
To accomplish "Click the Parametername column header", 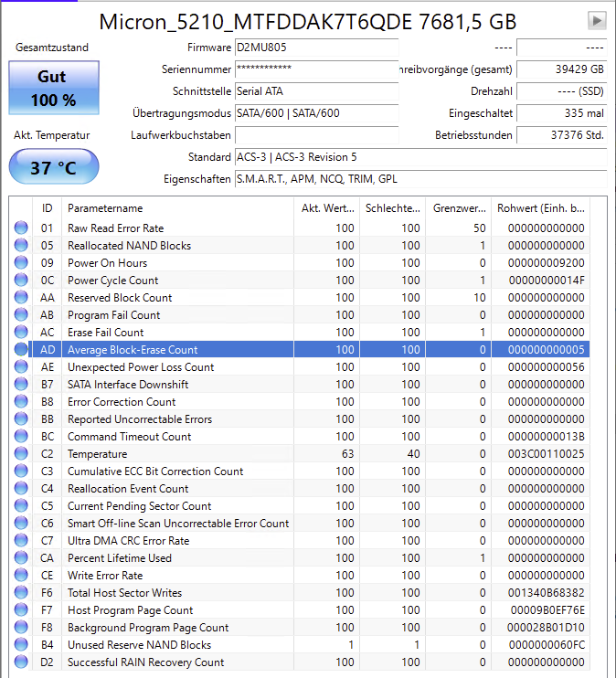I will 178,208.
